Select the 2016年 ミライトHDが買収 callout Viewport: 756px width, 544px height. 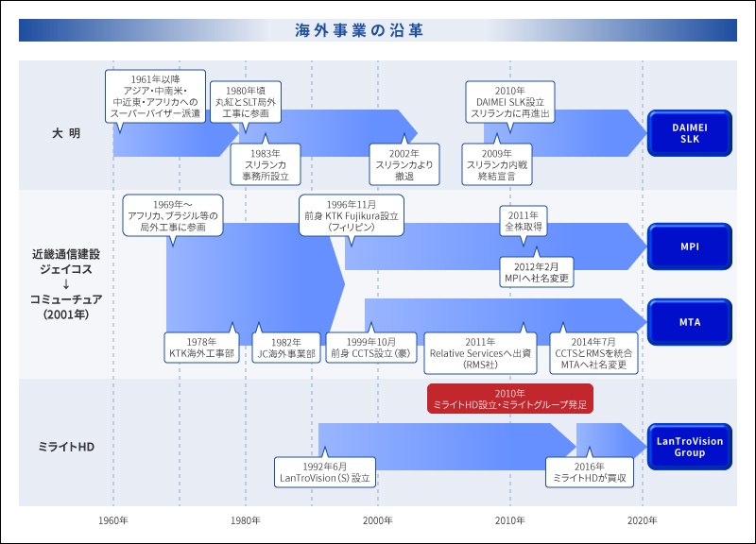(589, 472)
